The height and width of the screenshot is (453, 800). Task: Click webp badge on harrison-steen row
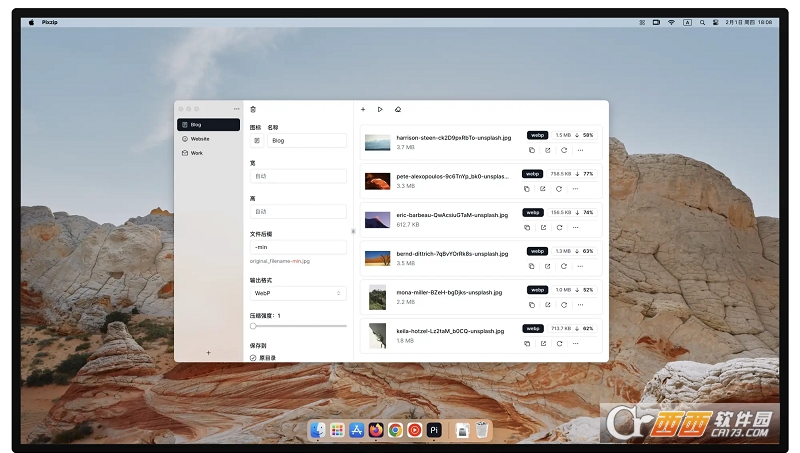click(537, 135)
